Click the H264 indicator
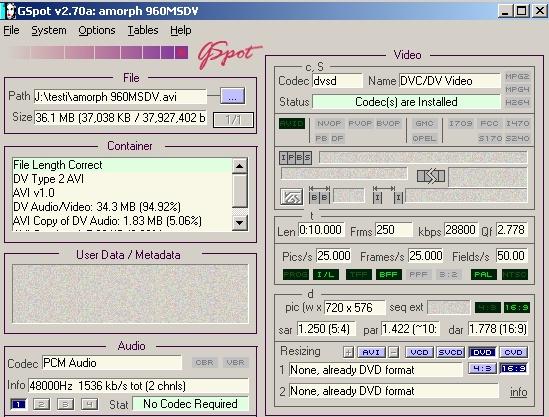Image resolution: width=549 pixels, height=417 pixels. (x=517, y=102)
